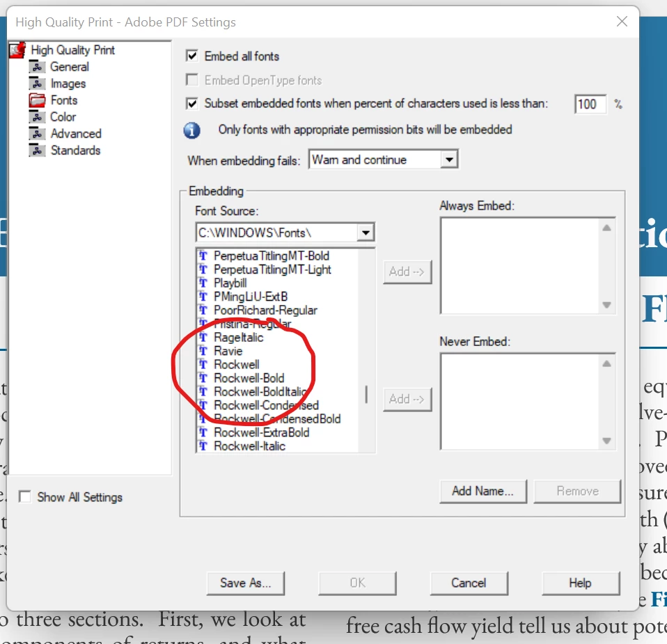Select Rockwell-Italic in the font list
Image resolution: width=667 pixels, height=644 pixels.
point(249,446)
